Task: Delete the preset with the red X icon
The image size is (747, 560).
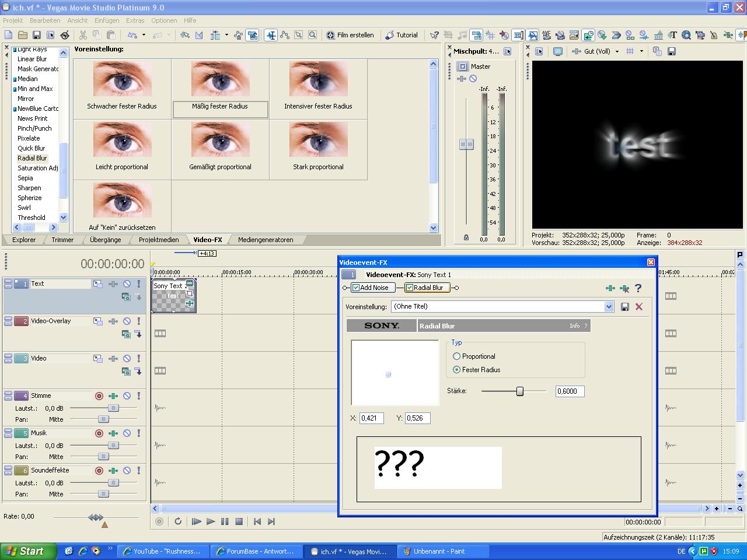Action: 639,307
